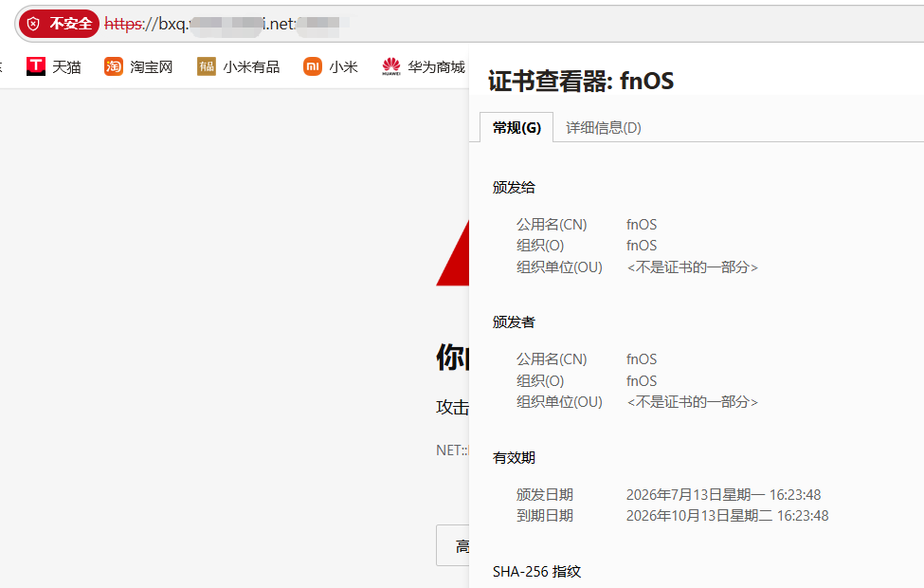Click 到期日期 value 2026年10月13日
Viewport: 924px width, 588px height.
pyautogui.click(x=727, y=516)
